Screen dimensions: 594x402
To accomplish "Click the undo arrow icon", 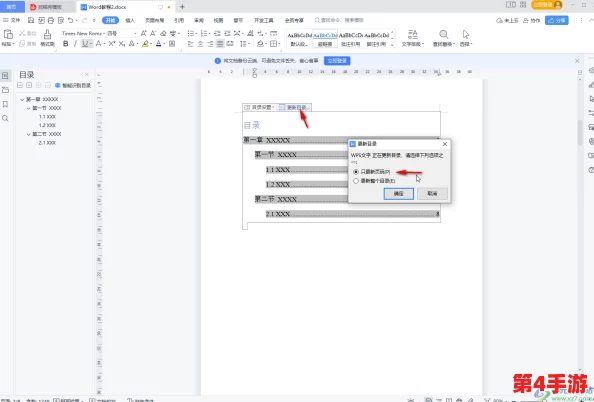I will [x=70, y=20].
